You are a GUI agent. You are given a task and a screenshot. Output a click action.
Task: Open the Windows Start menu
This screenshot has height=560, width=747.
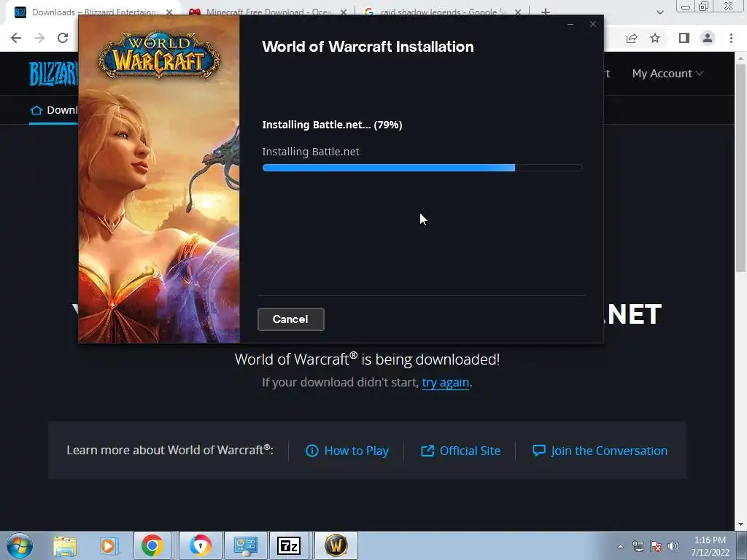[x=20, y=545]
